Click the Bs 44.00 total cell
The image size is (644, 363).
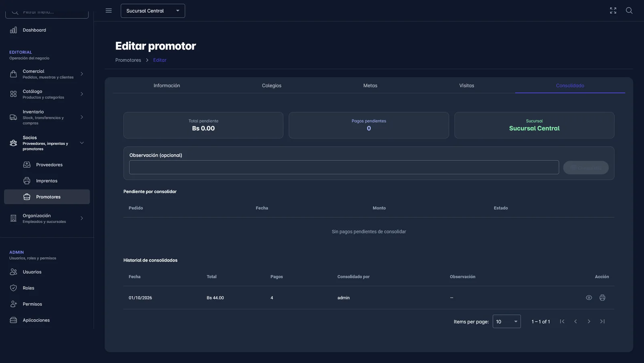pyautogui.click(x=215, y=298)
